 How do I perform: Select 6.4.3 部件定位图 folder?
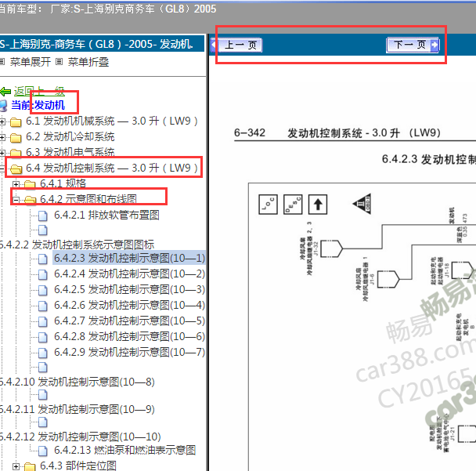point(78,466)
